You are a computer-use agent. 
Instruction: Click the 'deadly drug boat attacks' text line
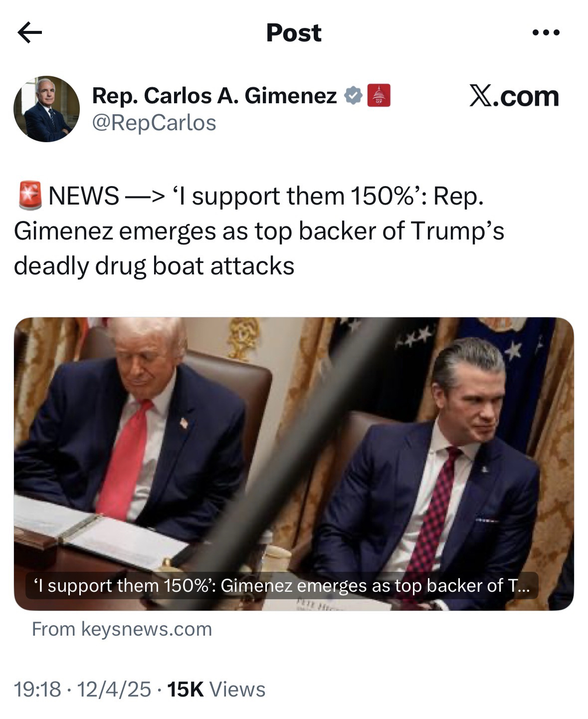coord(154,265)
